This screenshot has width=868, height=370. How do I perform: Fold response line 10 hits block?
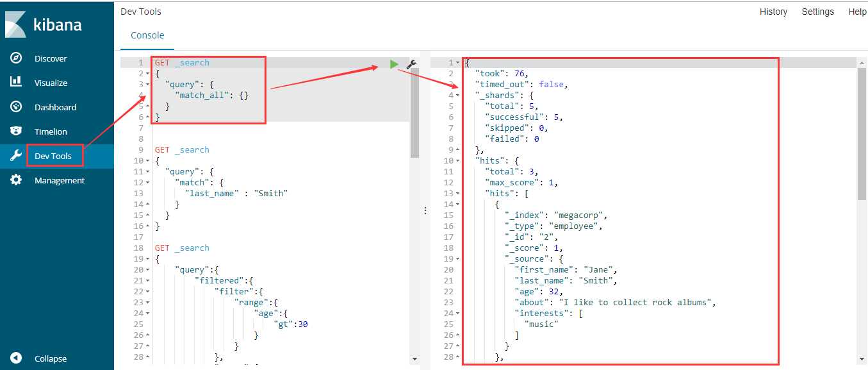pyautogui.click(x=457, y=161)
